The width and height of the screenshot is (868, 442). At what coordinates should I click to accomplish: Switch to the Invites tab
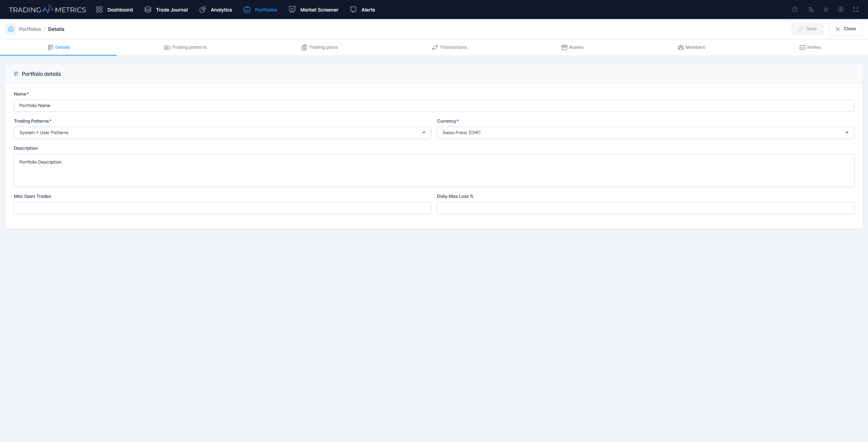810,47
